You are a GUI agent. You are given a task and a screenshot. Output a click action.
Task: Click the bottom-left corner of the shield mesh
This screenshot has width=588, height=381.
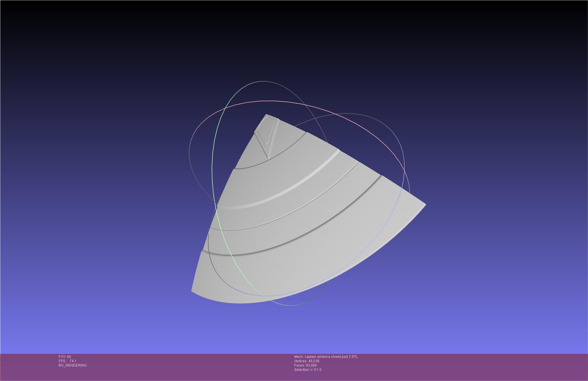pyautogui.click(x=193, y=290)
